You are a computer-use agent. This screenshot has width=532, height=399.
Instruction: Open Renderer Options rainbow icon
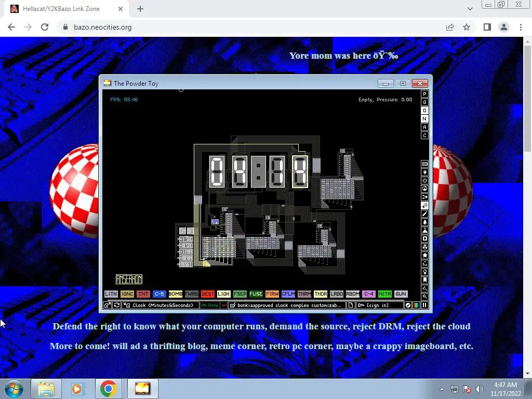(416, 305)
